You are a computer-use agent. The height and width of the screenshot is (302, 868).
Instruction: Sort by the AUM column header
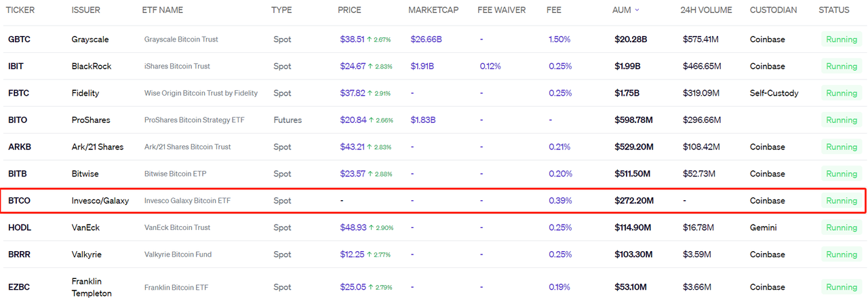(x=627, y=10)
